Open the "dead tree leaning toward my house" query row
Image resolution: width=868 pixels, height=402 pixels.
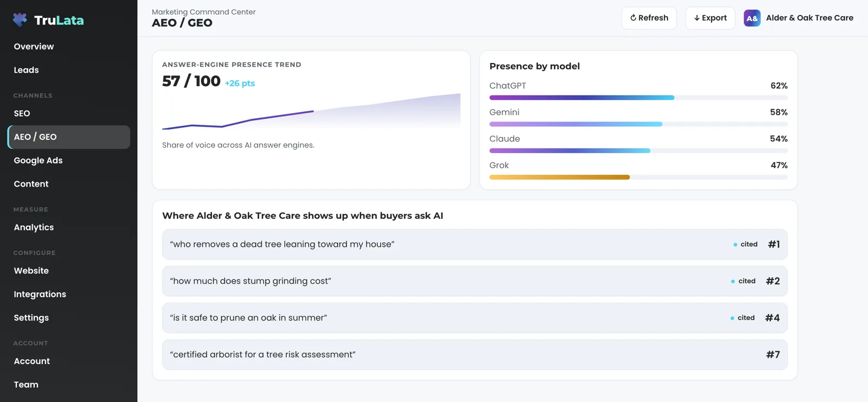pyautogui.click(x=475, y=244)
